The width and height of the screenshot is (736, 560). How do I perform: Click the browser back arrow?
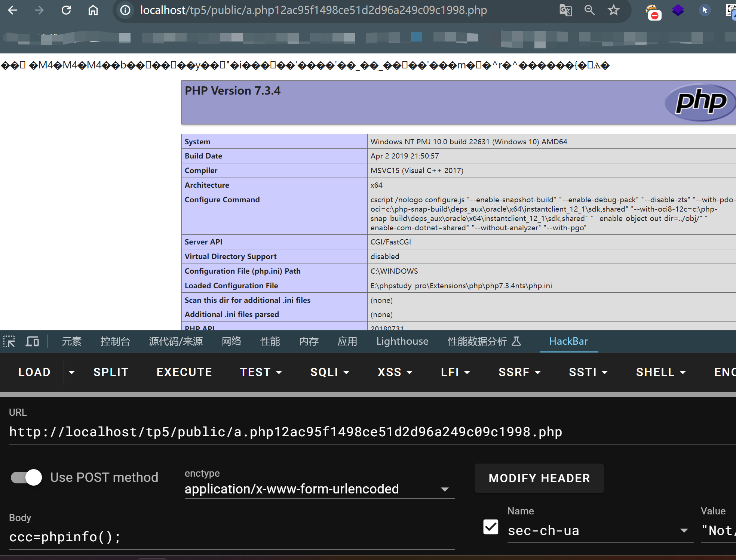pos(12,10)
